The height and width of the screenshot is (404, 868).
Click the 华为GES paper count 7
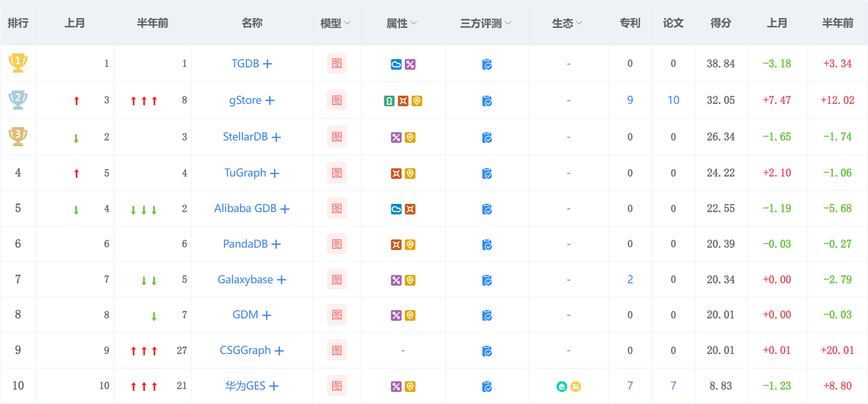click(x=673, y=386)
